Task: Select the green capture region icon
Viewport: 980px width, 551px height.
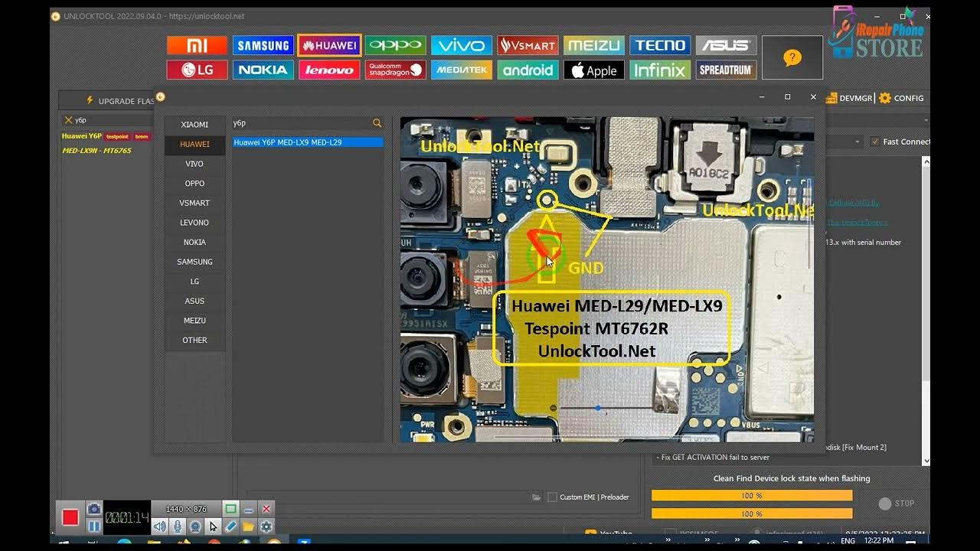Action: point(230,509)
